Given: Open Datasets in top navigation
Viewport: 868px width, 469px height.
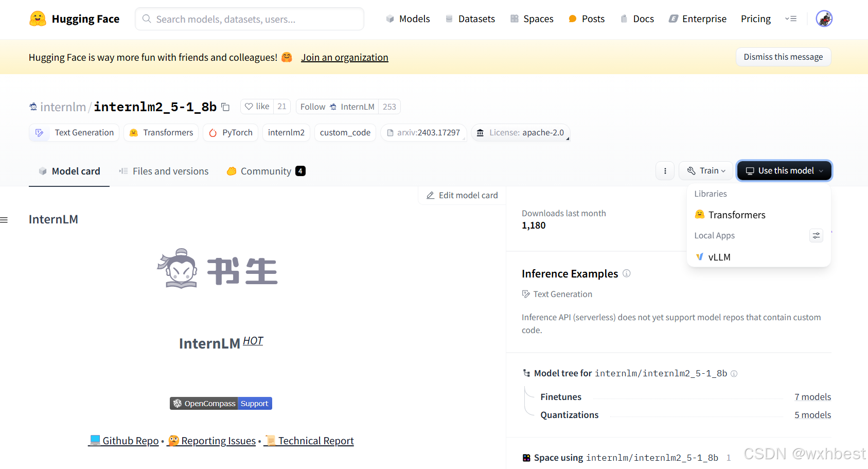Looking at the screenshot, I should pyautogui.click(x=470, y=19).
